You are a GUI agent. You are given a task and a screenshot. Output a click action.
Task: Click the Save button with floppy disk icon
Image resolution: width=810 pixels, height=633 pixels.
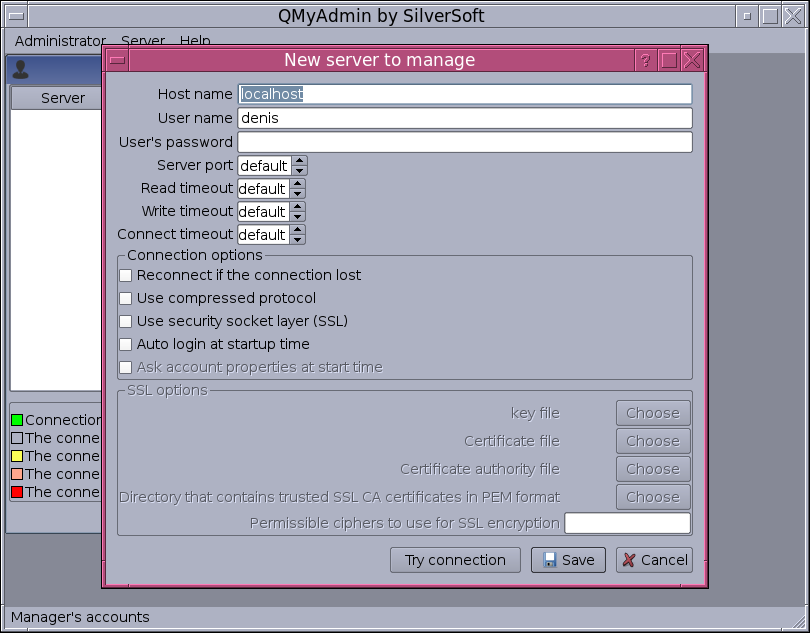pyautogui.click(x=568, y=560)
